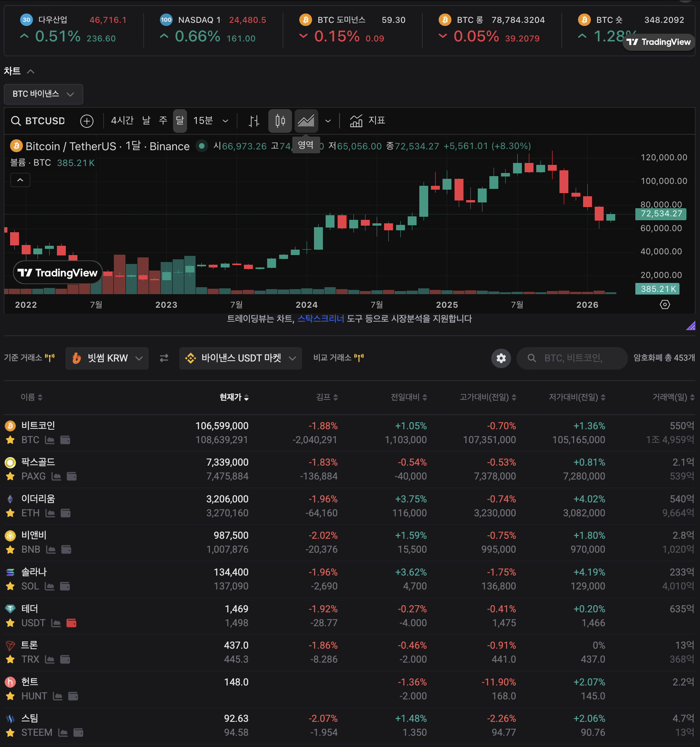Toggle favorite star for BNB
The width and height of the screenshot is (700, 747).
coord(10,550)
